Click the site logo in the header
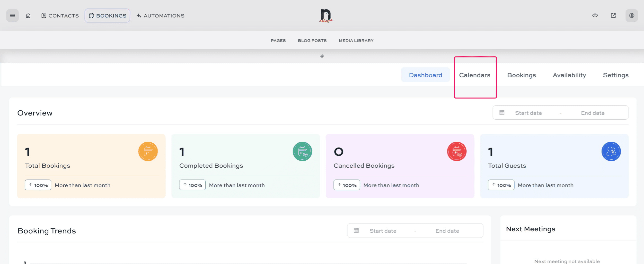Viewport: 644px width, 264px height. pyautogui.click(x=326, y=16)
